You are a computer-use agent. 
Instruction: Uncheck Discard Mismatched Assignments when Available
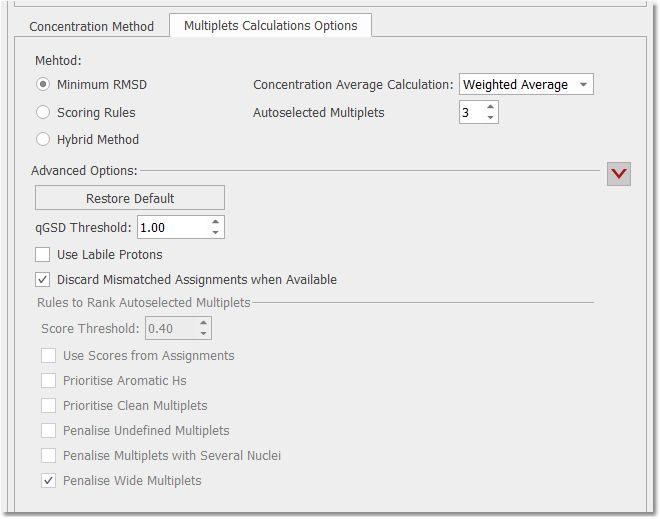point(43,279)
